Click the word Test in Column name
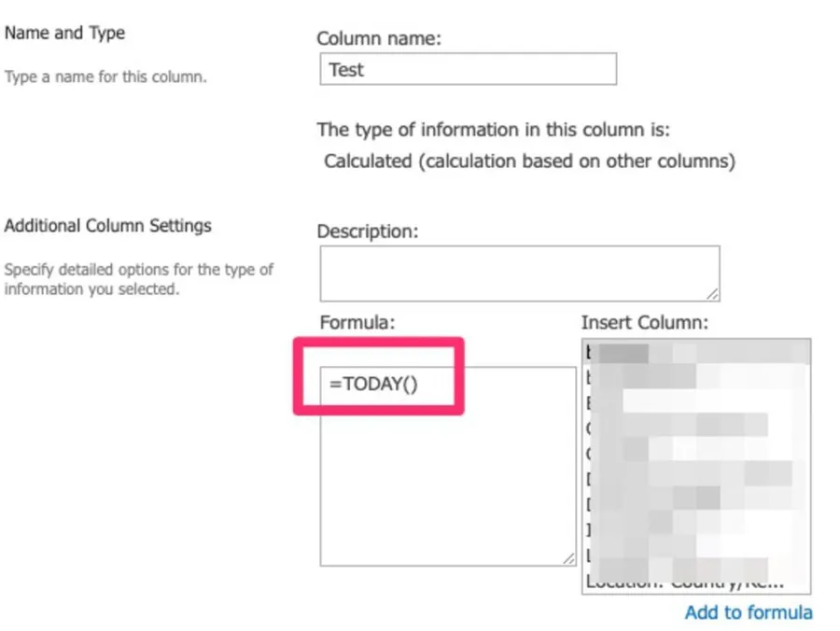This screenshot has height=631, width=840. pos(346,69)
